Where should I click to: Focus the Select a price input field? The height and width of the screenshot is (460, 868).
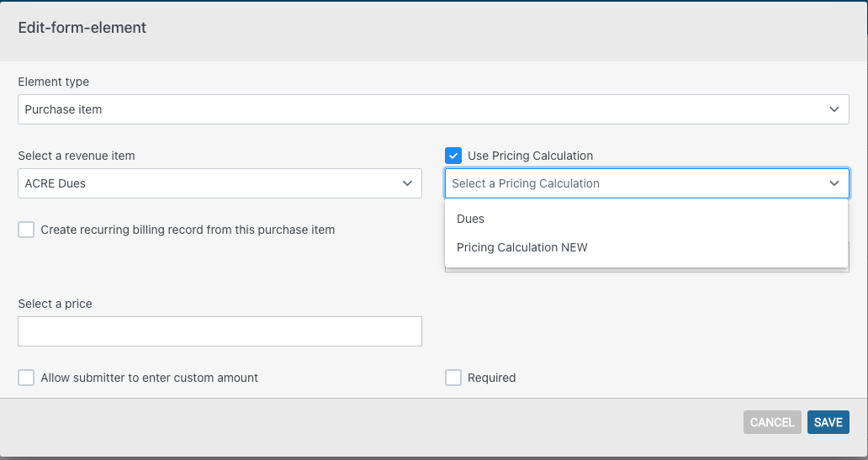[220, 331]
